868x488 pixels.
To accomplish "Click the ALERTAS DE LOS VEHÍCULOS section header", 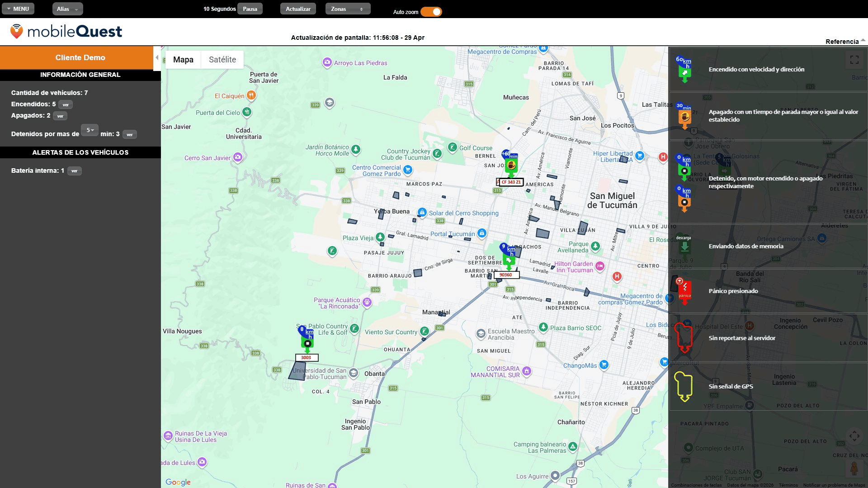I will (80, 152).
